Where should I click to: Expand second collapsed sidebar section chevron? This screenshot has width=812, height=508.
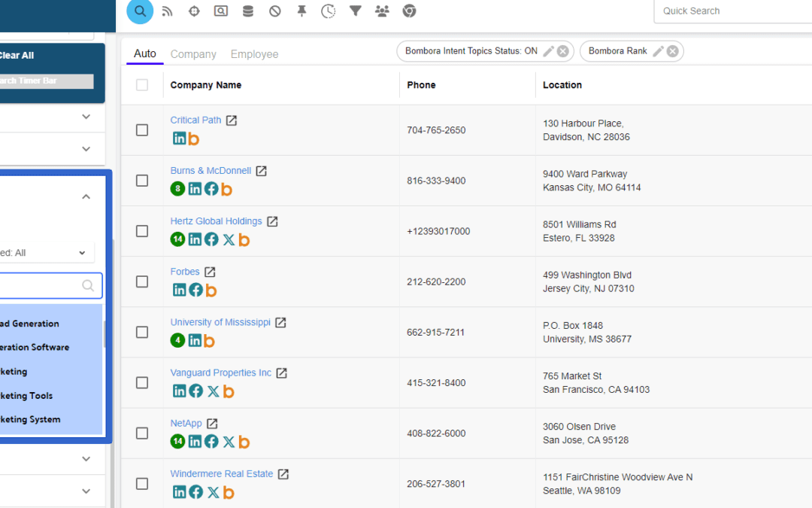86,149
